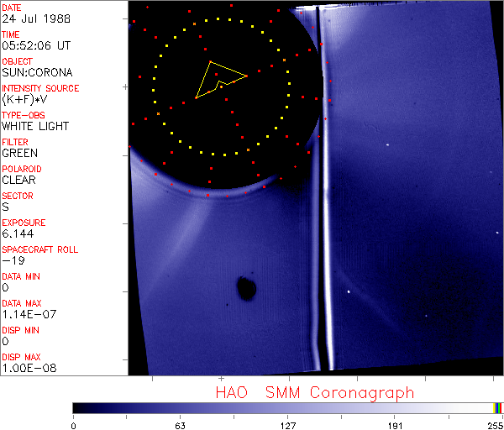Click the EXPOSURE value 6.144
Viewport: 504px width, 430px height.
[x=18, y=233]
